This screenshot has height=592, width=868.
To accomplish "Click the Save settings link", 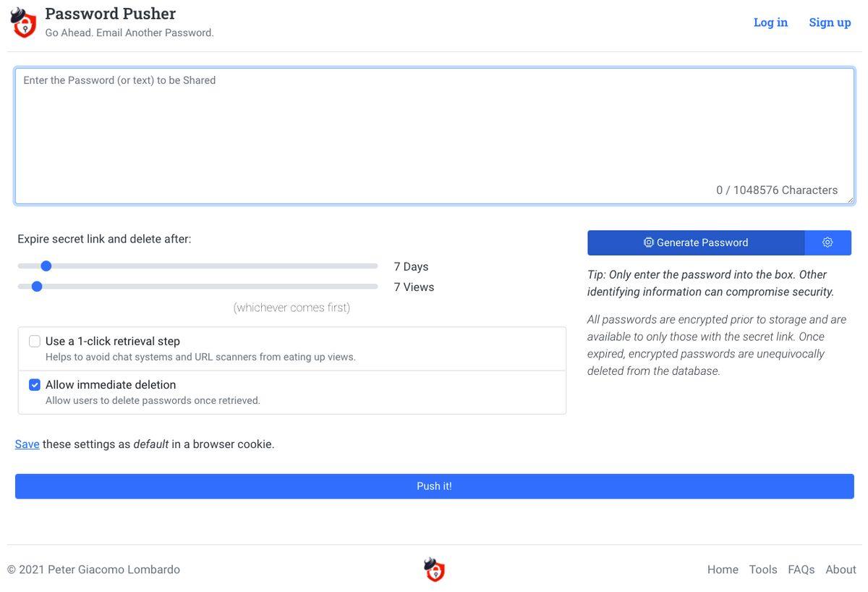I will (27, 444).
